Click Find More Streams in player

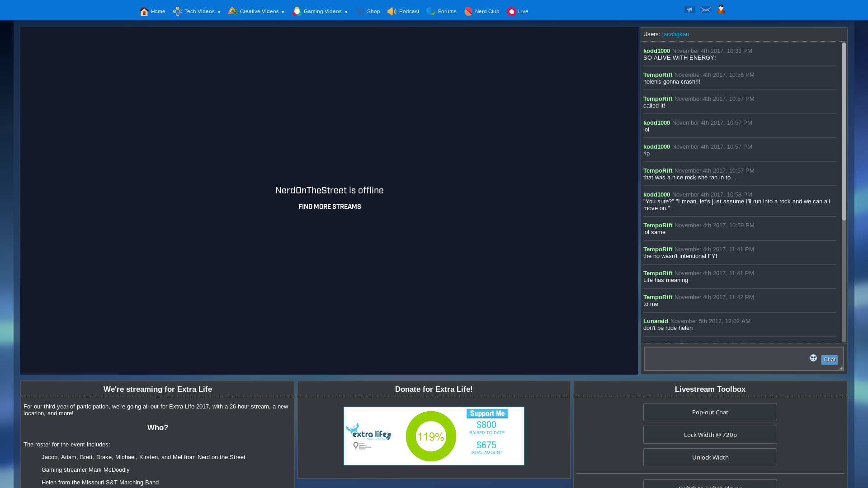[x=330, y=207]
